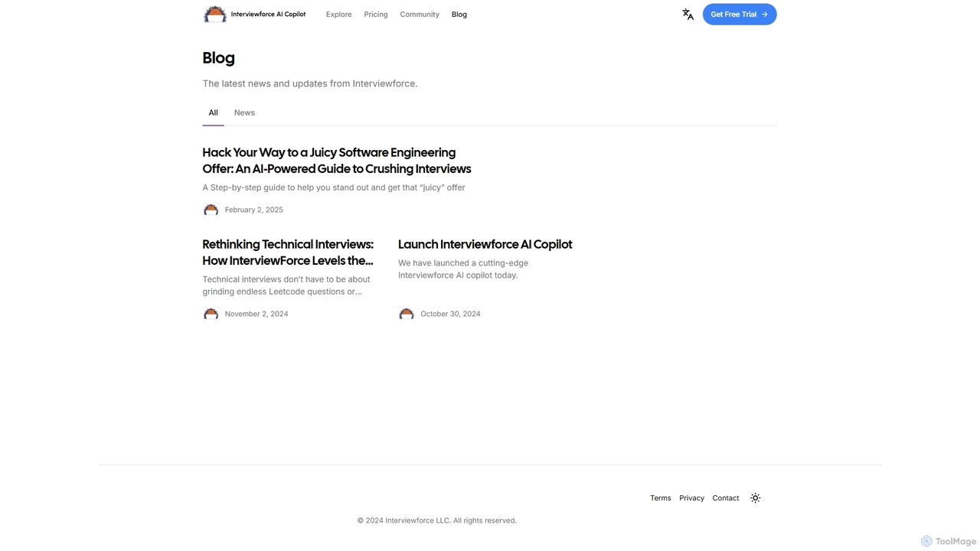Click 'We have launched a cutting-edge' excerpt

click(x=463, y=269)
